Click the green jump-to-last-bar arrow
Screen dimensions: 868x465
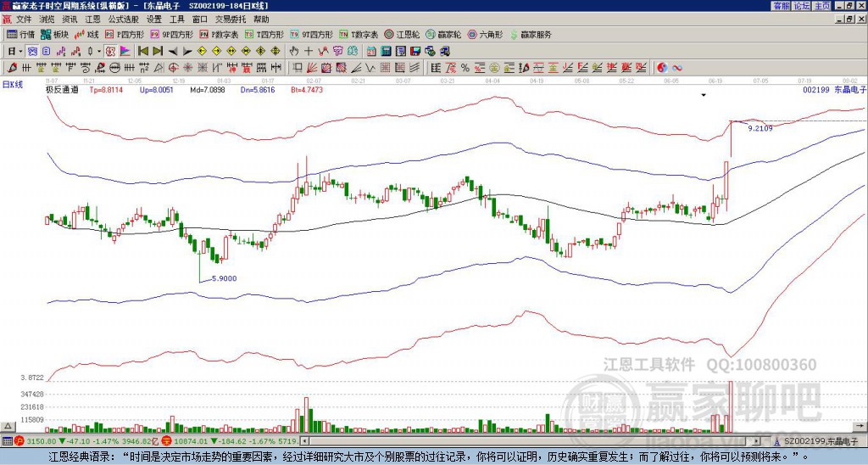[x=158, y=51]
